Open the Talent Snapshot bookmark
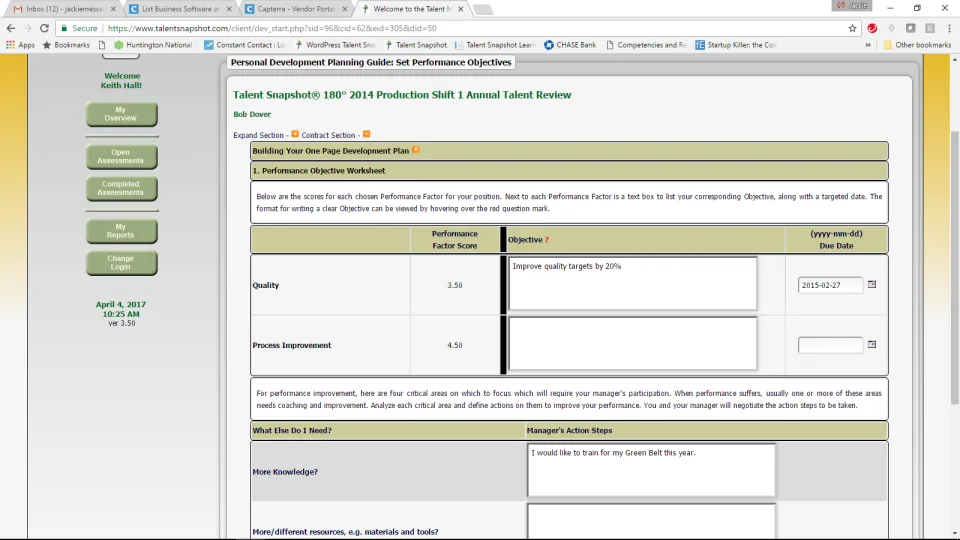 coord(416,45)
